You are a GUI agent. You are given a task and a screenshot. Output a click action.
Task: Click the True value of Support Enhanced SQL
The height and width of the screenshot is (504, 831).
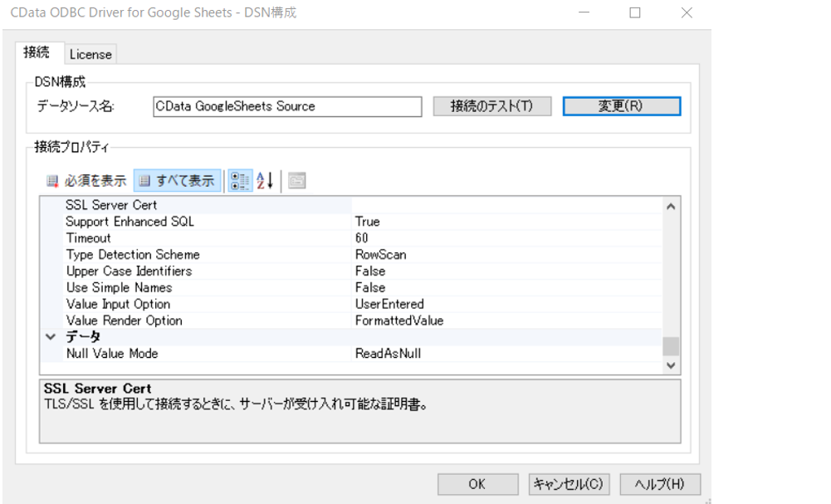pyautogui.click(x=367, y=222)
